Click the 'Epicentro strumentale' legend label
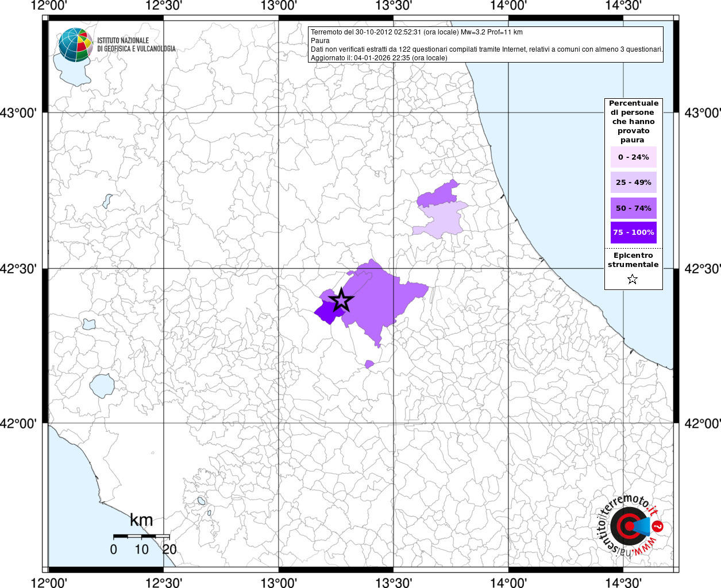The height and width of the screenshot is (588, 721). tap(633, 260)
